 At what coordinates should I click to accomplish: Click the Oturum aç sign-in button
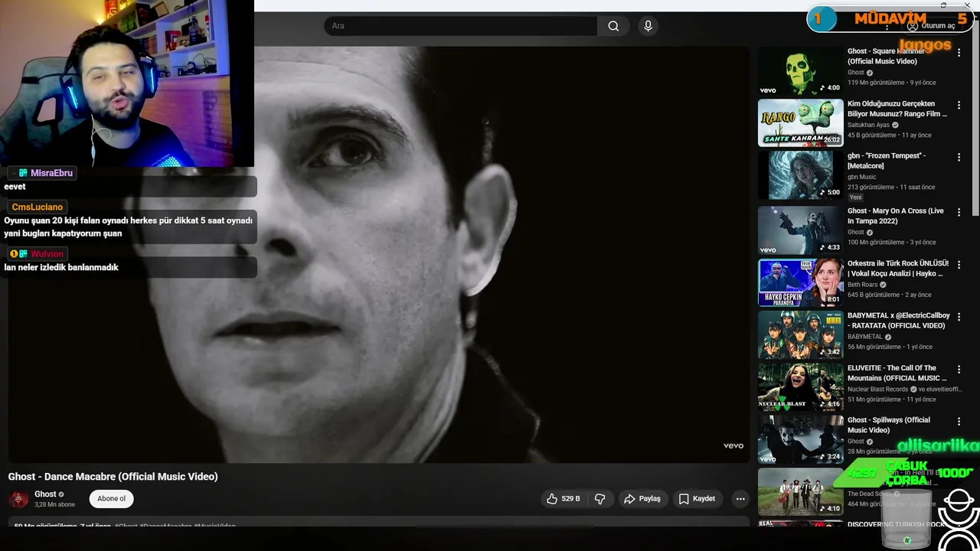click(x=931, y=26)
